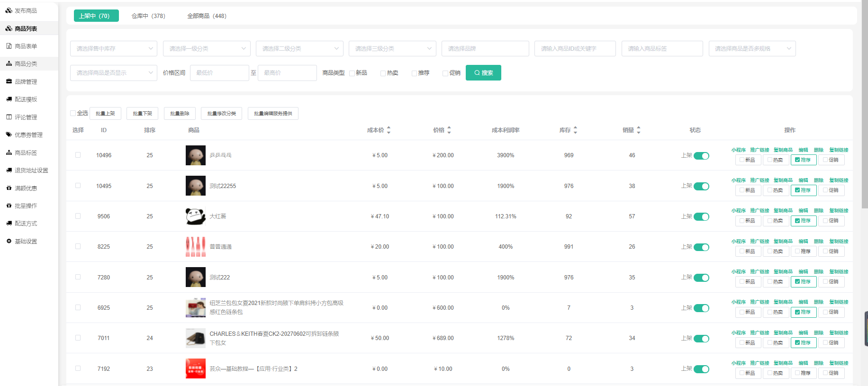Screen dimensions: 868x386
Task: Open the 请选择商品是否显示 dropdown
Action: pos(113,73)
